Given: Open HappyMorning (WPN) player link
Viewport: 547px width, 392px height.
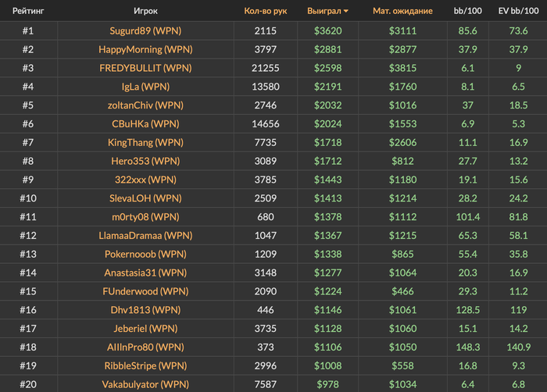Looking at the screenshot, I should pos(145,49).
